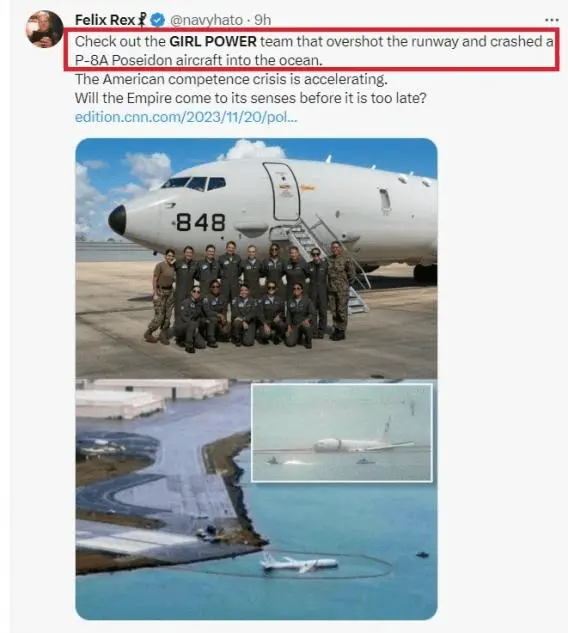Click the boarding stairs beside the crew

pos(328,258)
